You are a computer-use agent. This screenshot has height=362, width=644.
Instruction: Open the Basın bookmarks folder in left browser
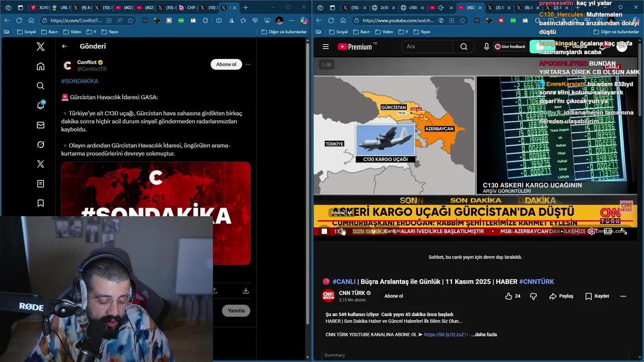pos(51,32)
